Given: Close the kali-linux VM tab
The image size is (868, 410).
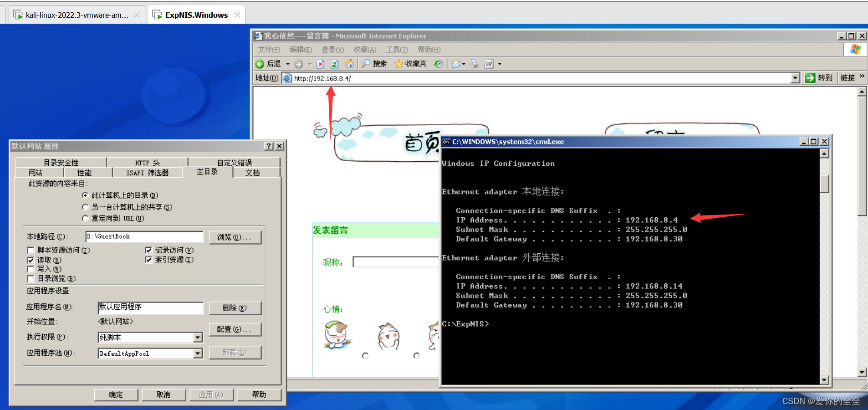Looking at the screenshot, I should (x=137, y=15).
